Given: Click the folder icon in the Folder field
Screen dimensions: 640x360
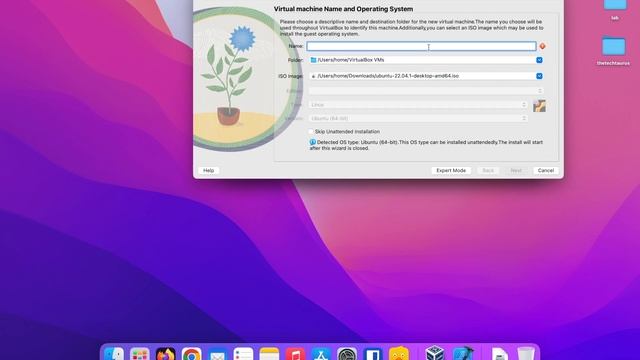Looking at the screenshot, I should pyautogui.click(x=313, y=60).
